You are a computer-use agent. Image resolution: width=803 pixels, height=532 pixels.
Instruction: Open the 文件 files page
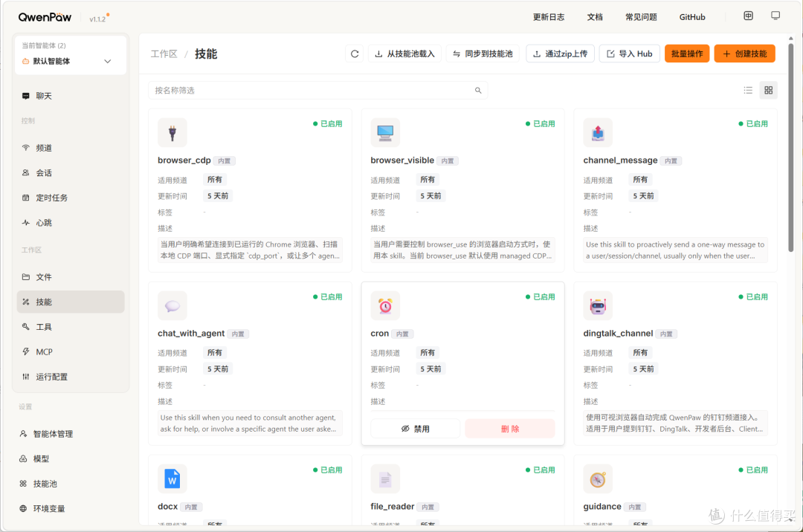point(71,277)
